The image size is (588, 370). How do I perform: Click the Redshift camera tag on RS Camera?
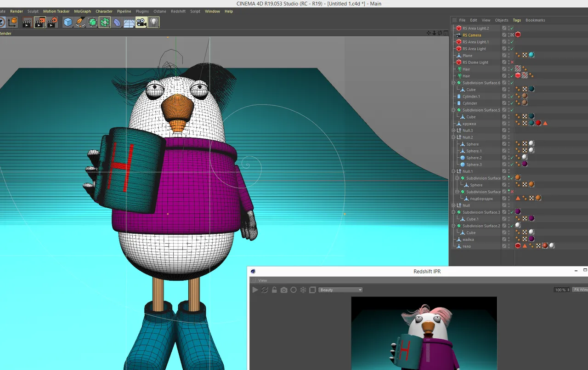pos(518,35)
